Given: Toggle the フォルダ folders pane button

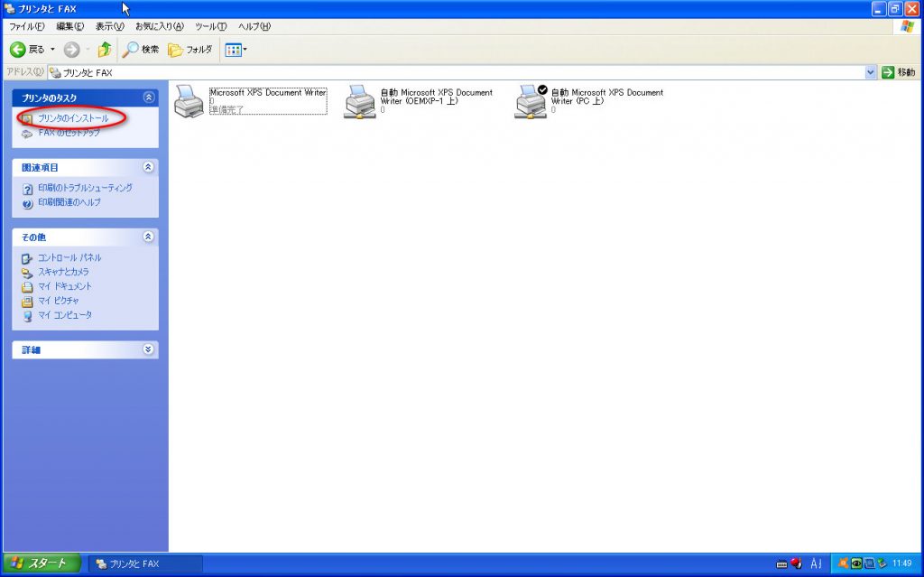Looking at the screenshot, I should click(190, 50).
